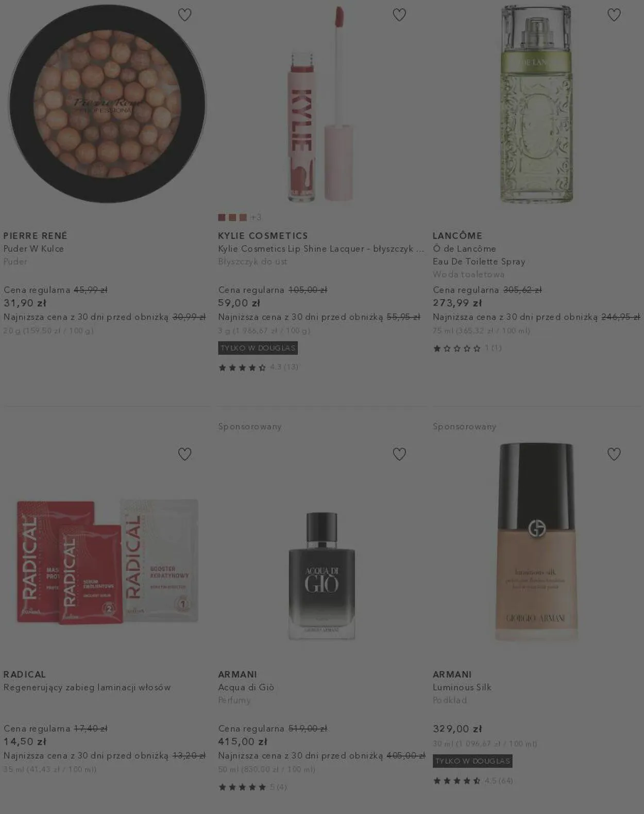View Acqua di Giò bottle image

coord(322,576)
